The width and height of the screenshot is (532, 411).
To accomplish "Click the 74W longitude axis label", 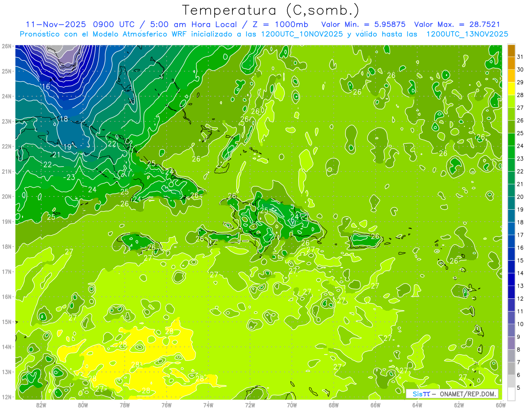I will pos(208,405).
